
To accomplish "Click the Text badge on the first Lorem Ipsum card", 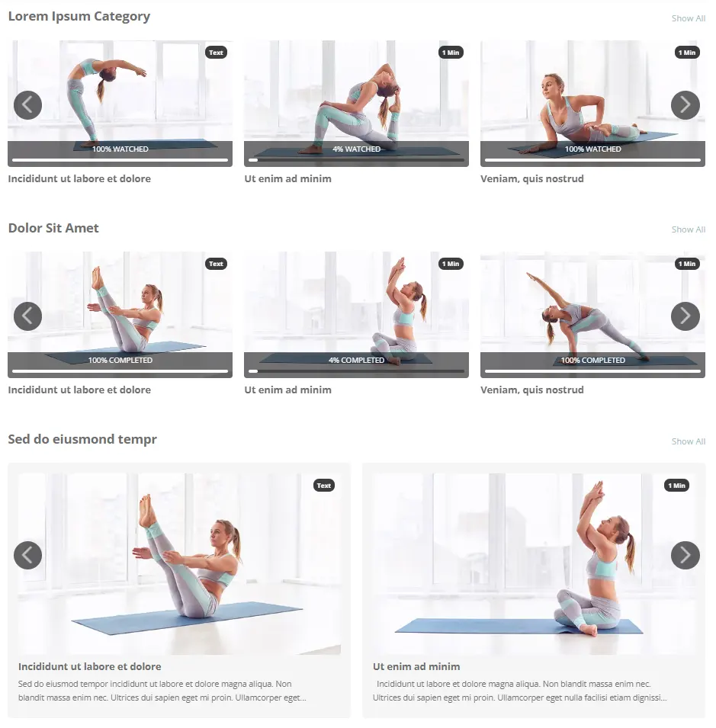I will [x=216, y=53].
